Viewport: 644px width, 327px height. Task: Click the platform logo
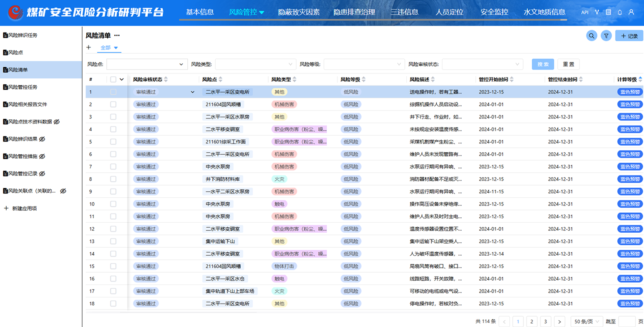coord(15,13)
